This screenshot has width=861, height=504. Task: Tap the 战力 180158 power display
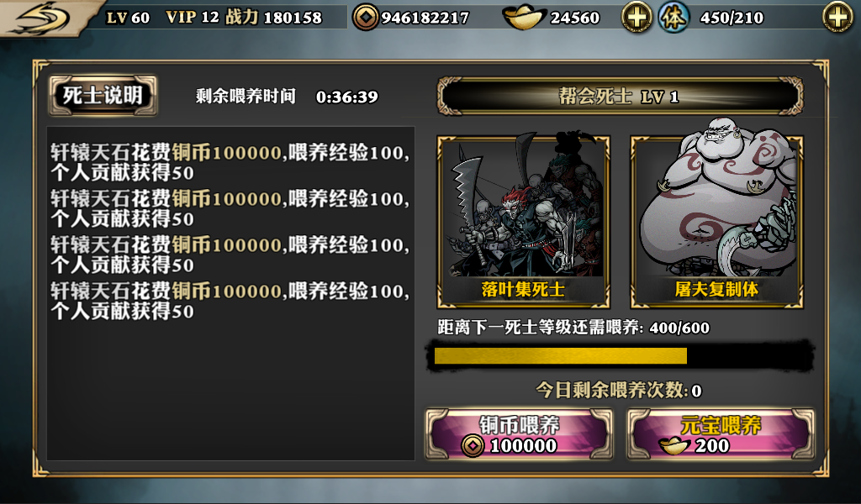[x=273, y=17]
